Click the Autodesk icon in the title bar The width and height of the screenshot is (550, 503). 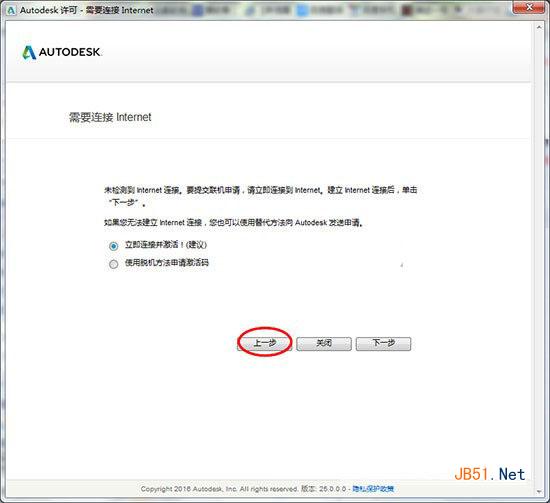(11, 10)
